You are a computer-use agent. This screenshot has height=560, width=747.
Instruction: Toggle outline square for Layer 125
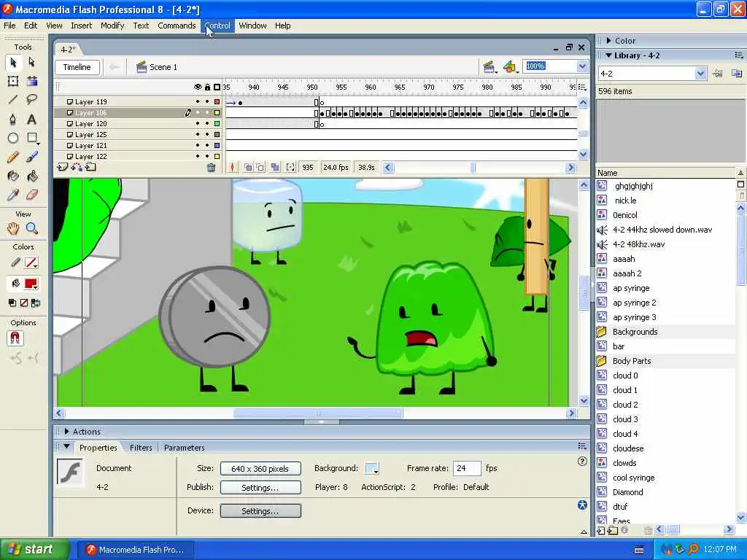point(217,135)
